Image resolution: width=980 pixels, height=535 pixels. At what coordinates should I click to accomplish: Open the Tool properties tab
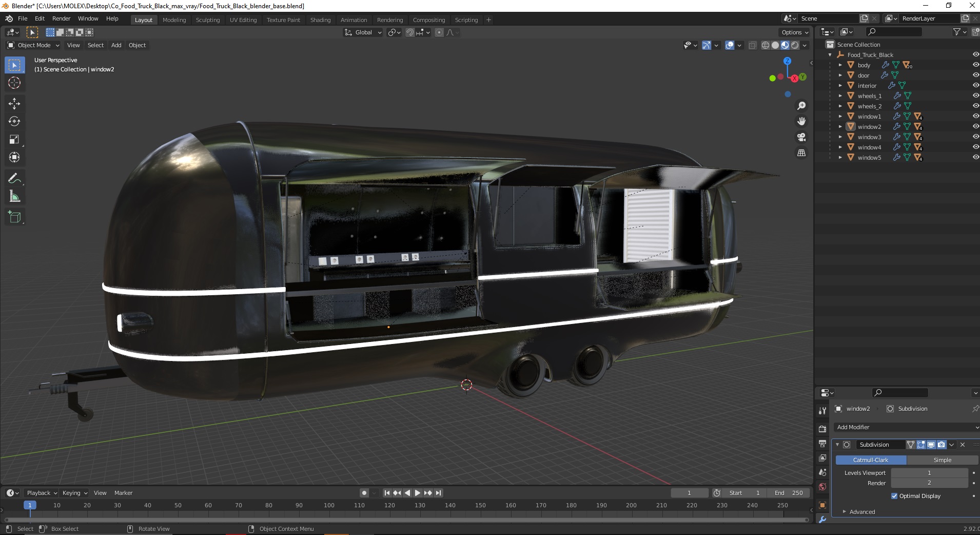coord(822,411)
